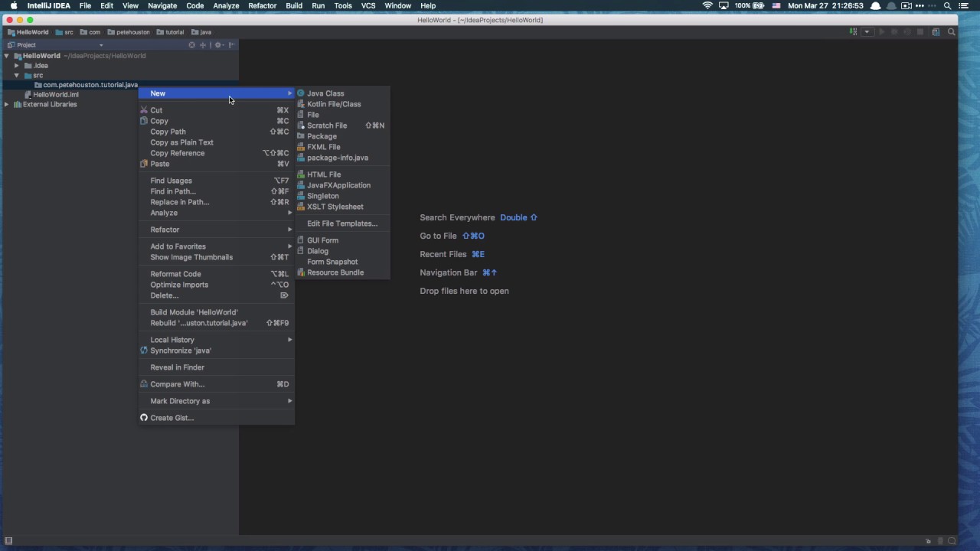Screen dimensions: 980x551
Task: Click the Create Gist GitHub entry
Action: 217,418
